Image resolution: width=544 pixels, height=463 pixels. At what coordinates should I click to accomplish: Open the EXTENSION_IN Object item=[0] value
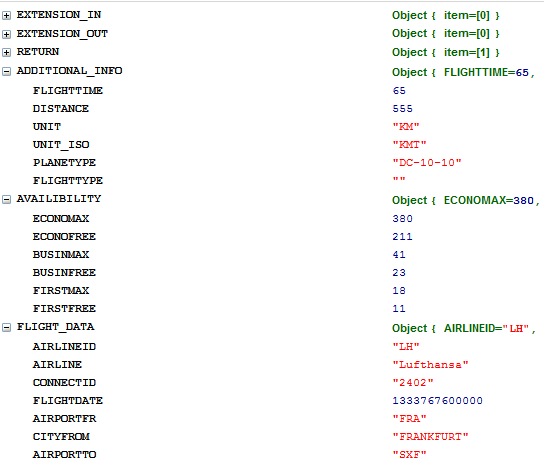(x=446, y=15)
